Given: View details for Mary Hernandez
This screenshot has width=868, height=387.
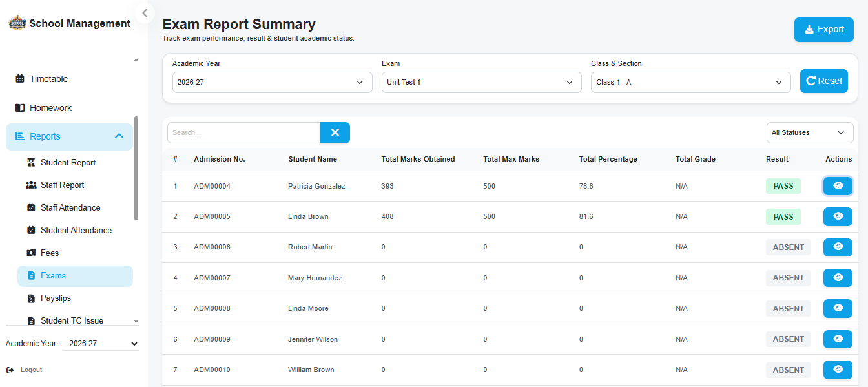Looking at the screenshot, I should pos(838,278).
